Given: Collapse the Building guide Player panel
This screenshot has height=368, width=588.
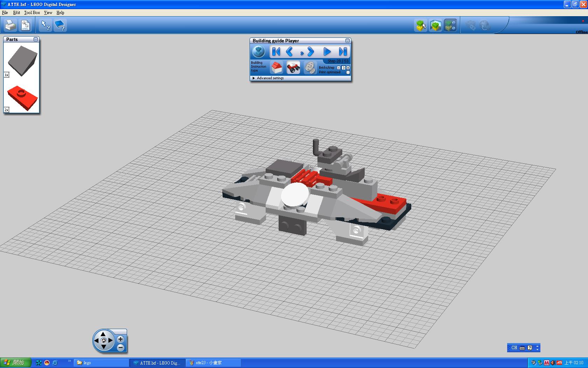Looking at the screenshot, I should coord(347,41).
